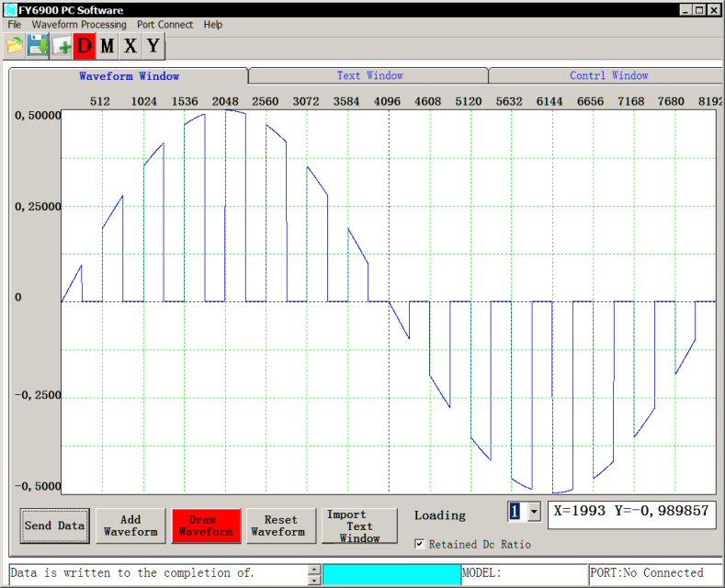The height and width of the screenshot is (588, 725).
Task: Click the status message scroll up arrow
Action: [314, 569]
